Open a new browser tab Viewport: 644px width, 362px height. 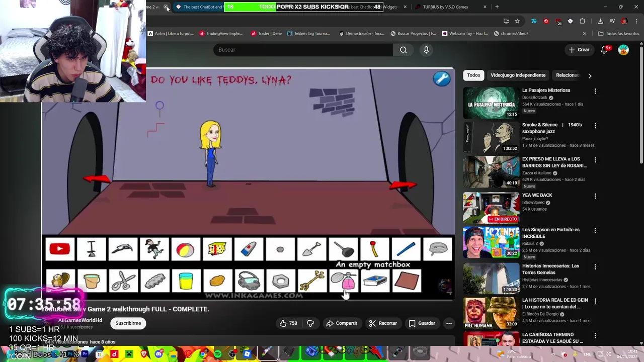pos(497,7)
